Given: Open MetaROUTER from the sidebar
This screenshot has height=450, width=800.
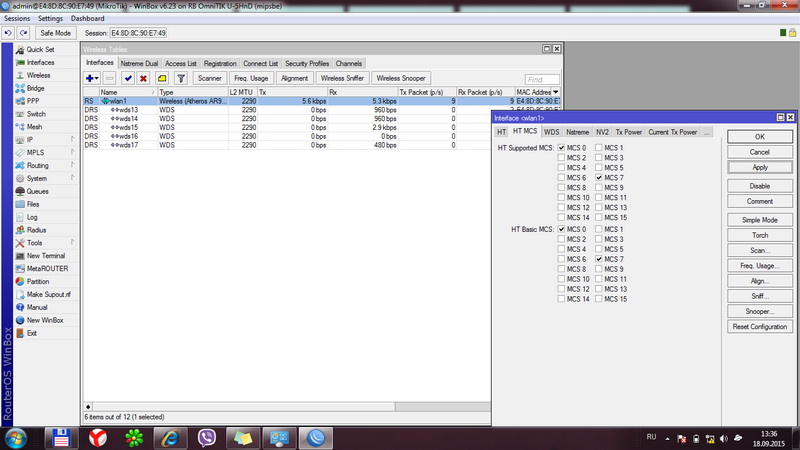Looking at the screenshot, I should (47, 268).
